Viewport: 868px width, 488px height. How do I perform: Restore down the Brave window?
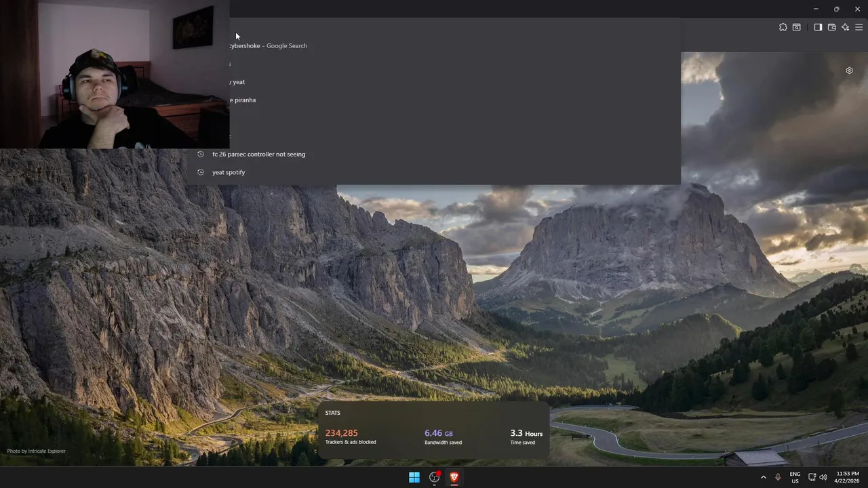(836, 9)
